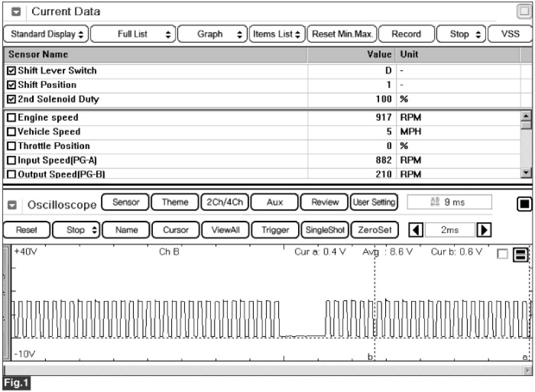Open the Trigger settings button
The image size is (535, 392).
[275, 230]
